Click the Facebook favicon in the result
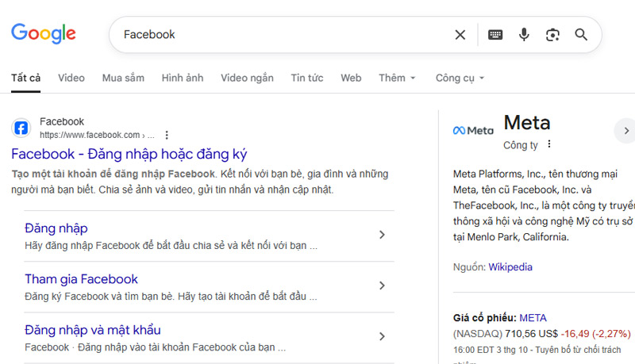This screenshot has height=364, width=635. click(22, 128)
